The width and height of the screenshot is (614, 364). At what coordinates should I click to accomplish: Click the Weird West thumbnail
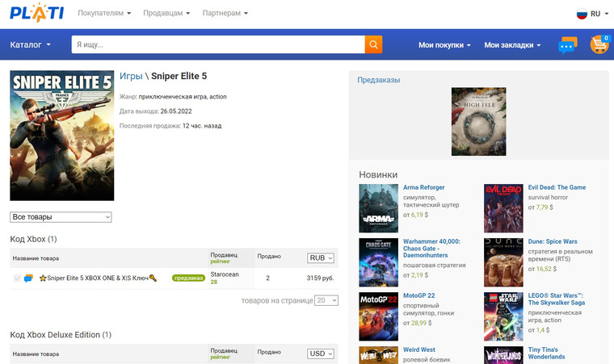point(378,355)
